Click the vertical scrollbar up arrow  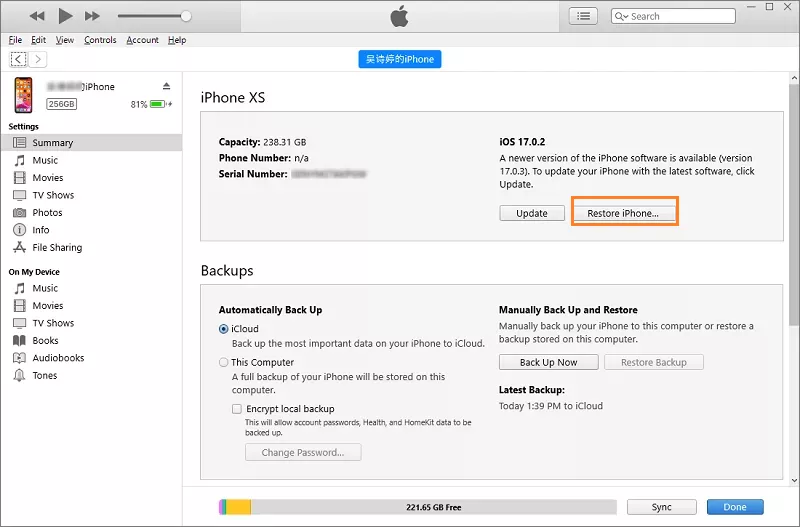coord(794,78)
